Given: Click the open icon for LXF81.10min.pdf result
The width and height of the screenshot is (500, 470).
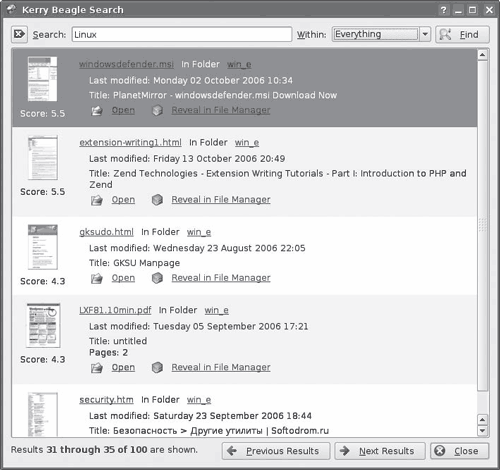Looking at the screenshot, I should tap(97, 368).
